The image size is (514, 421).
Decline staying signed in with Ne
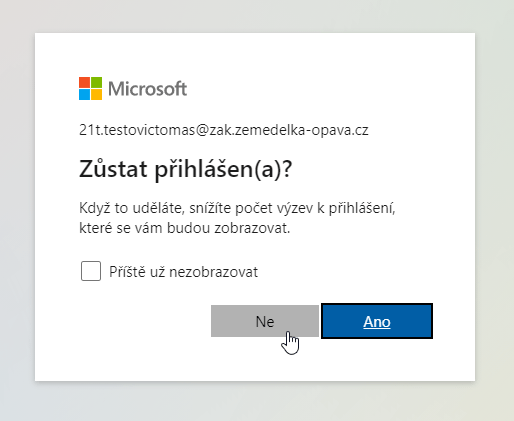pos(265,321)
